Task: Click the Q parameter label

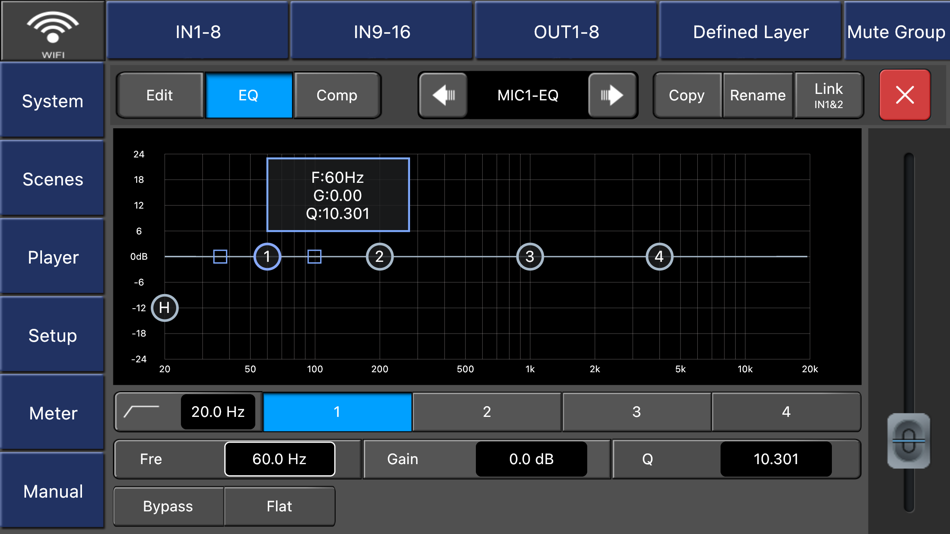Action: click(648, 459)
